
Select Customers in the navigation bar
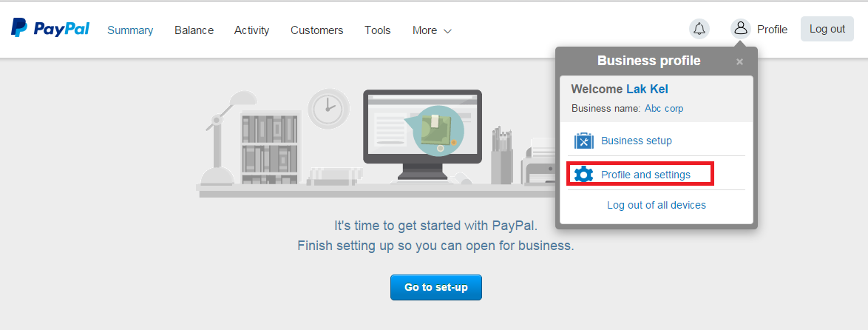click(316, 30)
